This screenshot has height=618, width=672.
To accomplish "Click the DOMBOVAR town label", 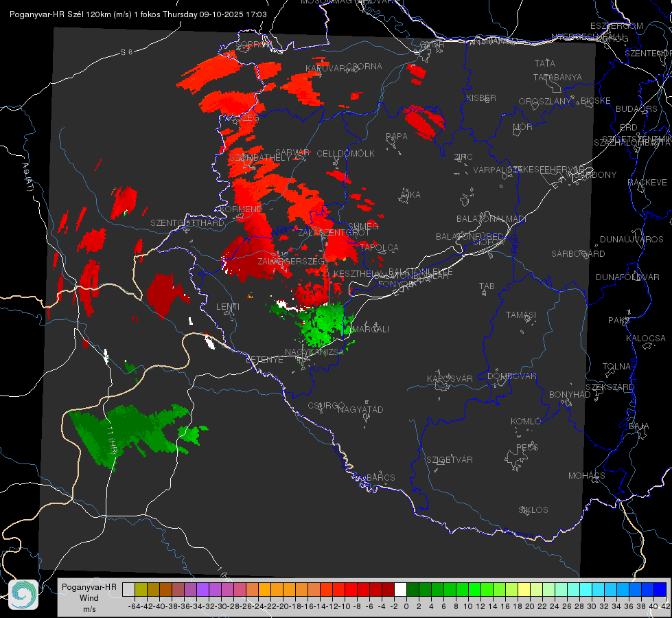I will (x=511, y=376).
